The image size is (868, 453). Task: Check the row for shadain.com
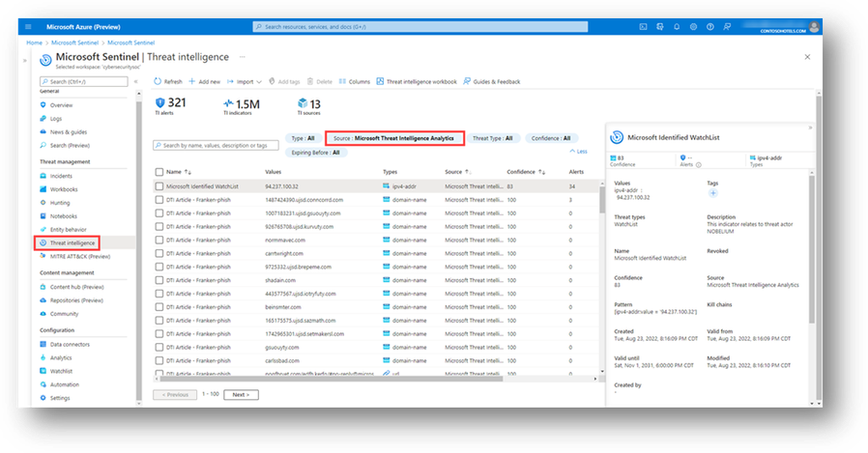coord(159,280)
